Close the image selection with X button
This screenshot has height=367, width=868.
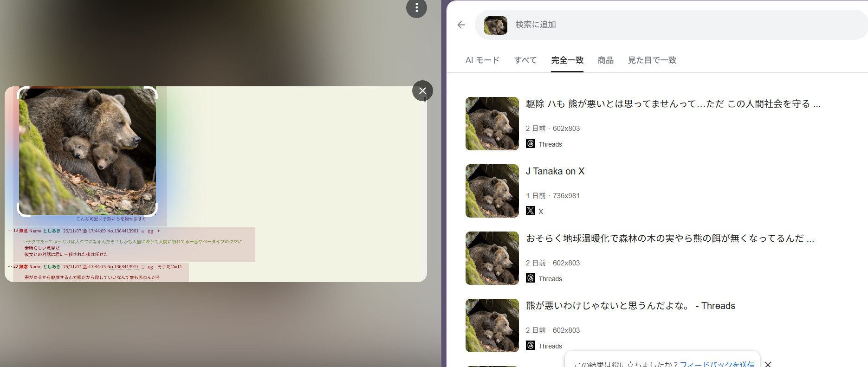tap(422, 91)
